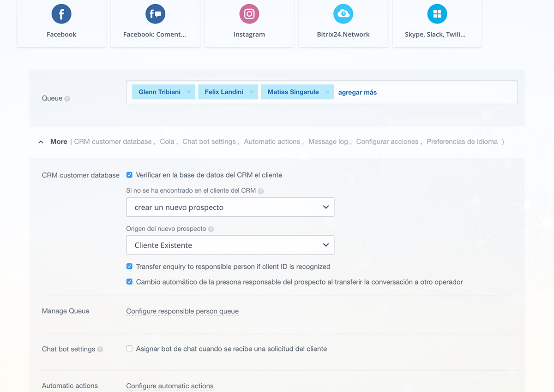This screenshot has height=392, width=554.
Task: Remove Felix Landini from the queue
Action: coord(252,92)
